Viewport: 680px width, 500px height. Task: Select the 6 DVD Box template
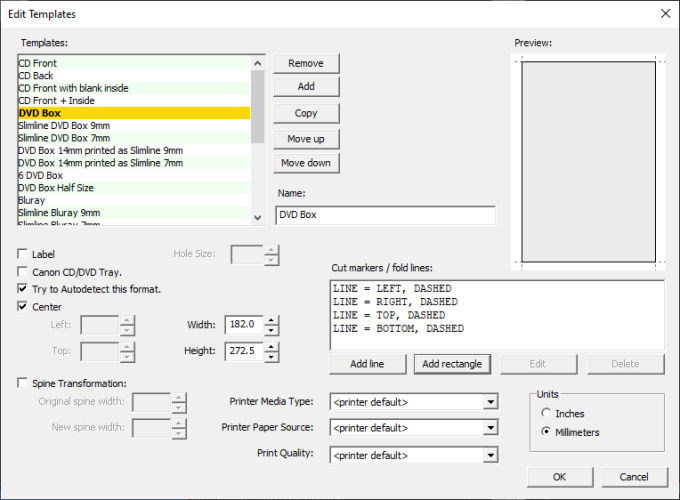(x=134, y=176)
